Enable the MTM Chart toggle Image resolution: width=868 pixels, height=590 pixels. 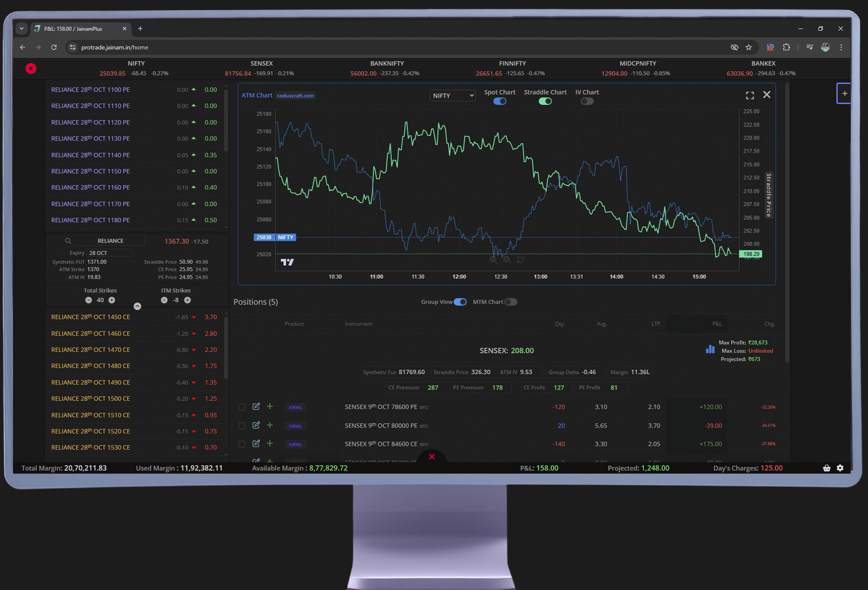511,302
